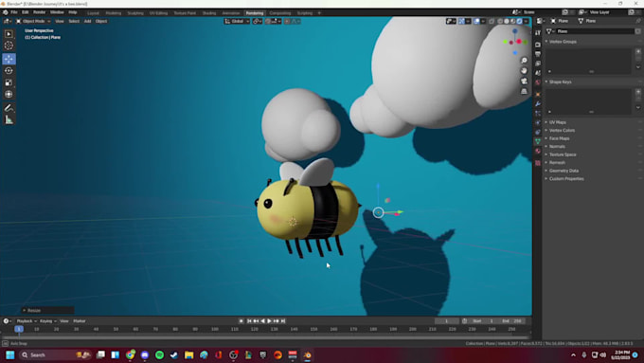Viewport: 644px width, 363px height.
Task: Open Render properties tab
Action: (538, 44)
